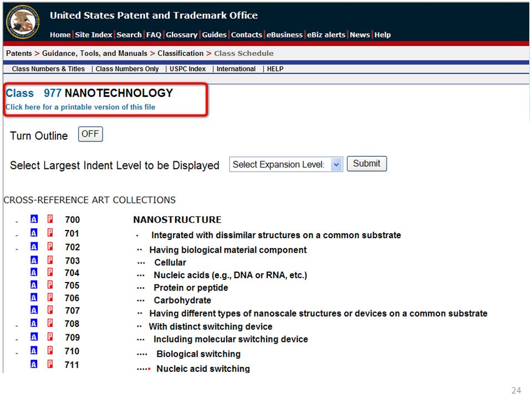Open red P icon for subclass 708
532x399 pixels.
point(50,323)
